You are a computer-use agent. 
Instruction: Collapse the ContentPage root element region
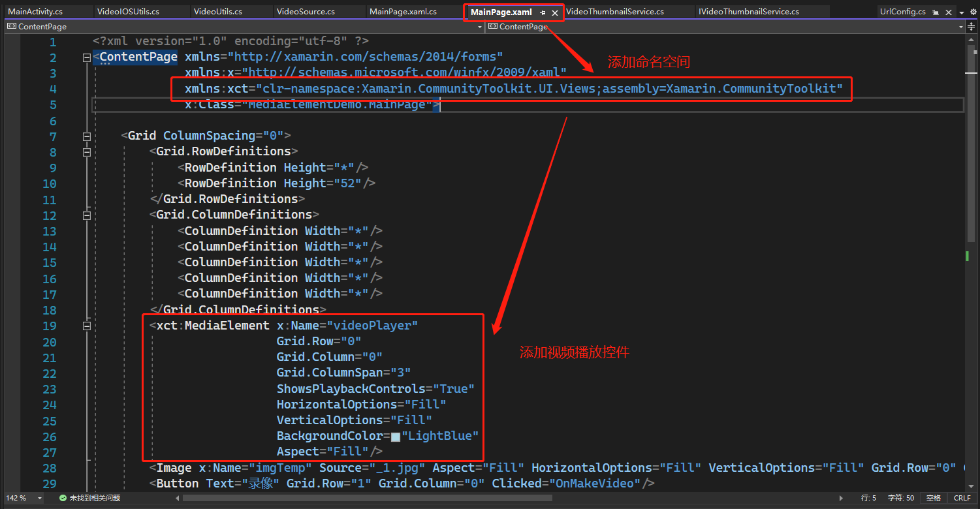(87, 57)
